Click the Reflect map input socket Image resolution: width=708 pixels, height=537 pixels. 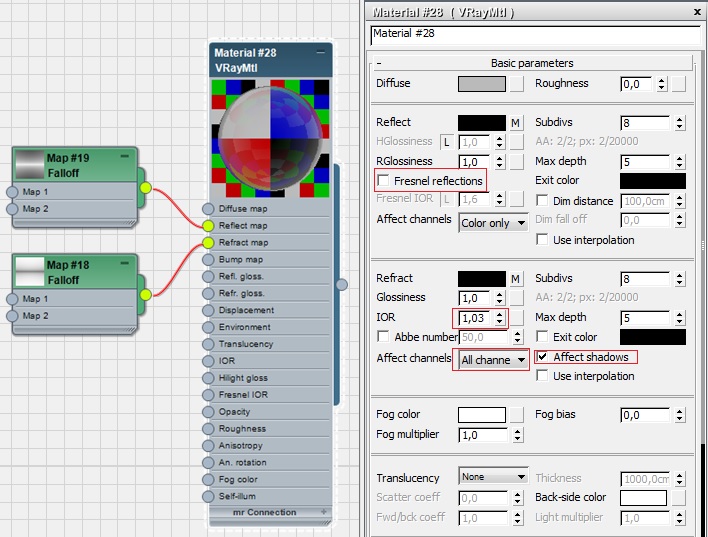(208, 225)
